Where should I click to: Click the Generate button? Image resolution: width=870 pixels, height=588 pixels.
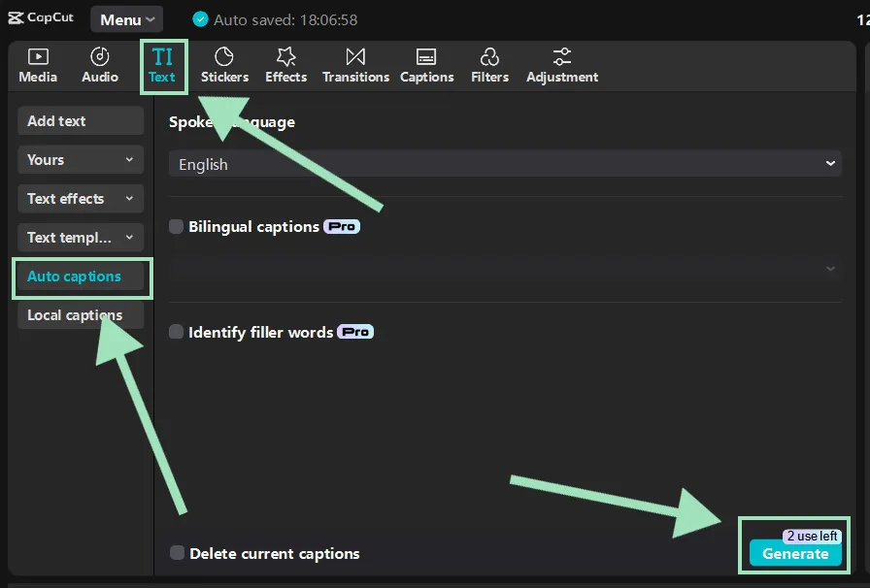point(795,553)
